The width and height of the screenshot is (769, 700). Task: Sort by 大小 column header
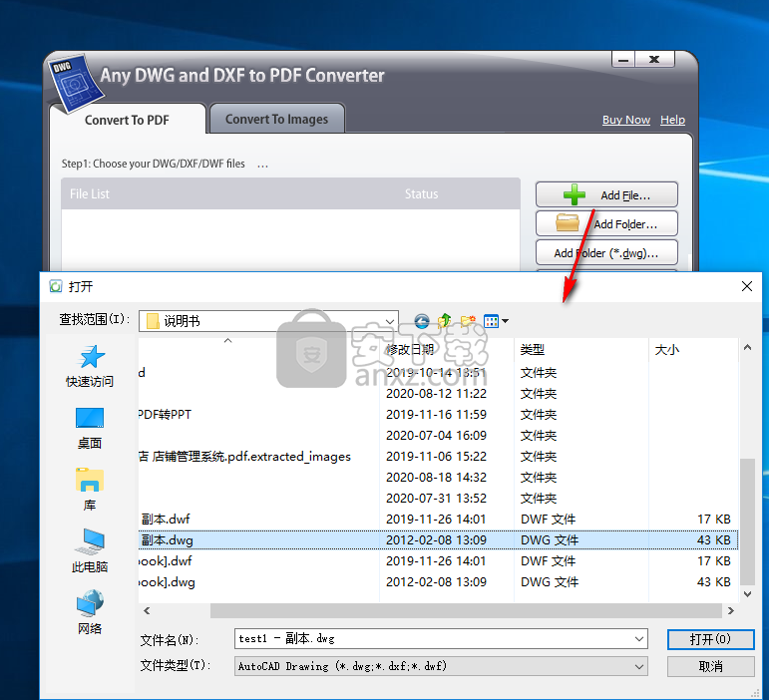point(693,350)
